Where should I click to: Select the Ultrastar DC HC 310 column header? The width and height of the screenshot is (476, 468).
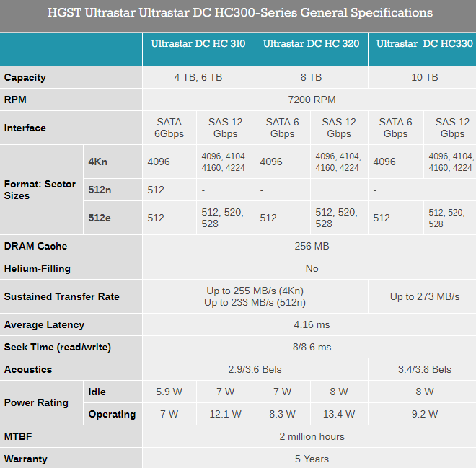[198, 44]
